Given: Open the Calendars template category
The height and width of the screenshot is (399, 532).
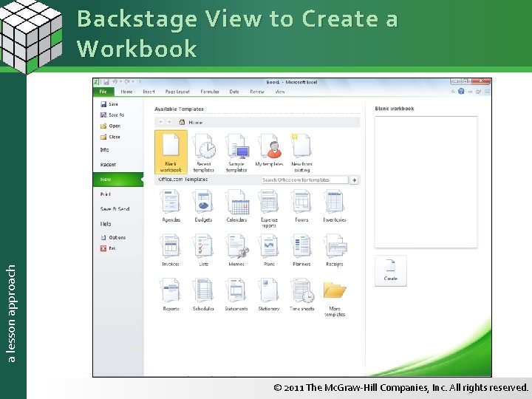Looking at the screenshot, I should coord(236,205).
